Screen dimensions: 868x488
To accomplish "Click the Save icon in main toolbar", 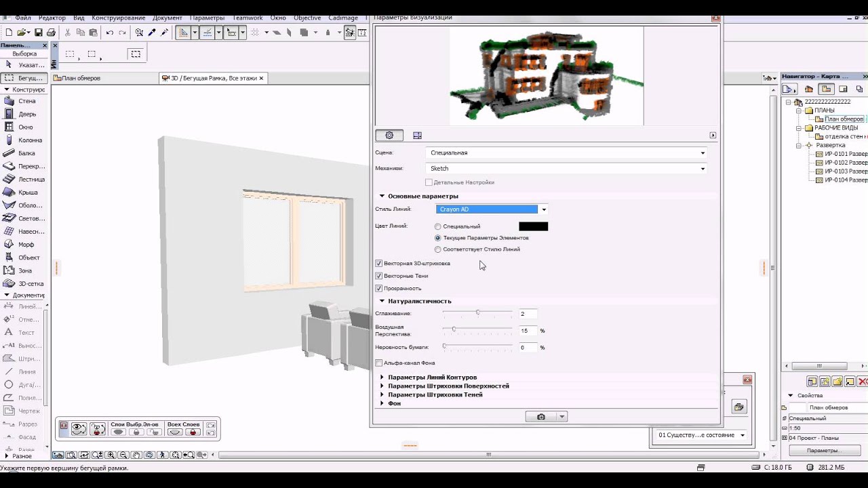I will pyautogui.click(x=39, y=33).
